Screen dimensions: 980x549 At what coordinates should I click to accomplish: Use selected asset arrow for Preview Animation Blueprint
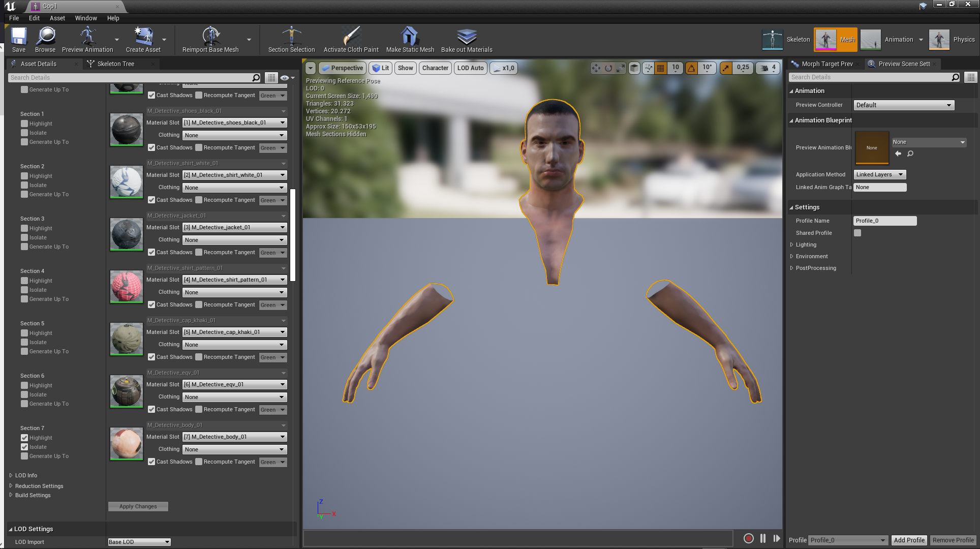898,154
